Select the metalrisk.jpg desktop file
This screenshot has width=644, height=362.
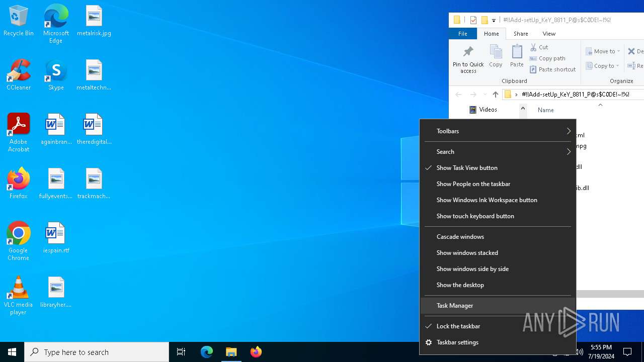tap(94, 21)
